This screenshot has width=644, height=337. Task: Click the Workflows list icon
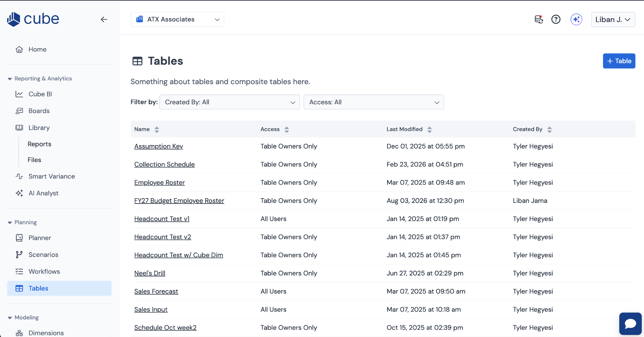19,272
